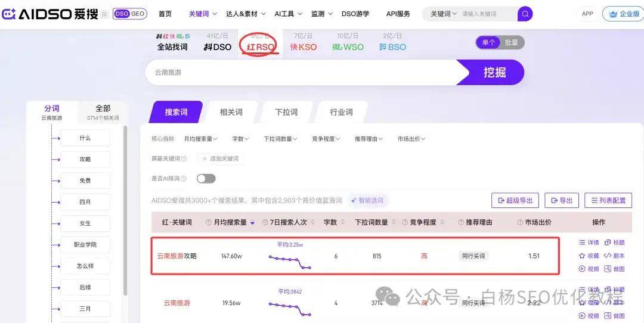
Task: Click 副本 code icon for 云南旅游攻略
Action: click(614, 256)
